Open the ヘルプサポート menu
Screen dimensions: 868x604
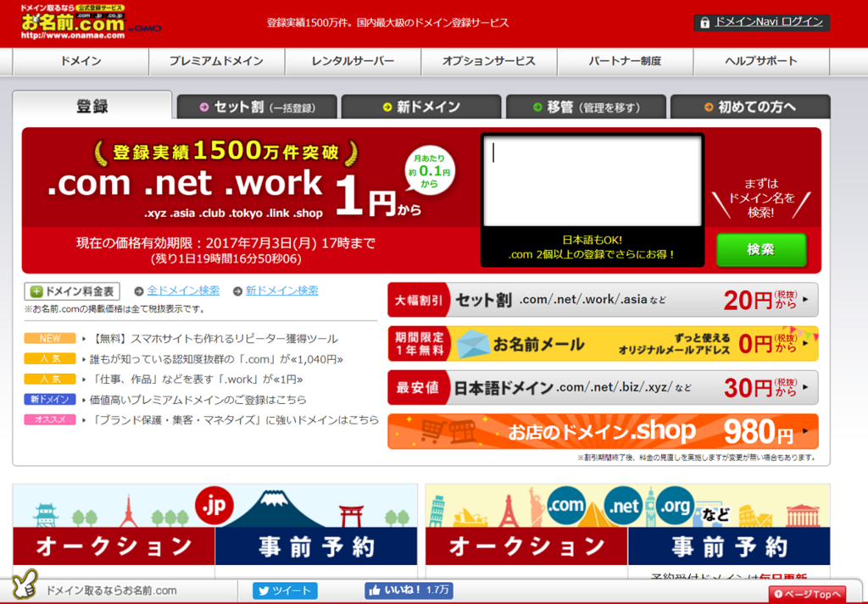click(x=761, y=61)
